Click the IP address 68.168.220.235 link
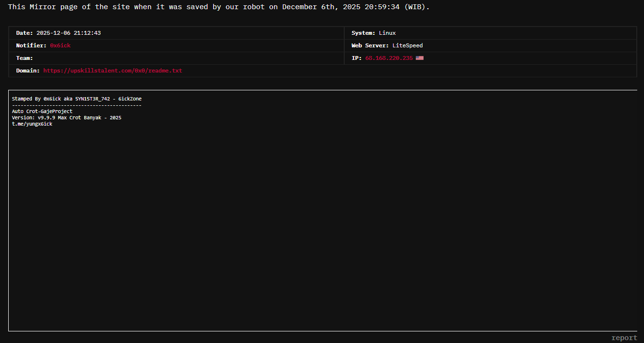Viewport: 644px width, 343px height. tap(389, 58)
